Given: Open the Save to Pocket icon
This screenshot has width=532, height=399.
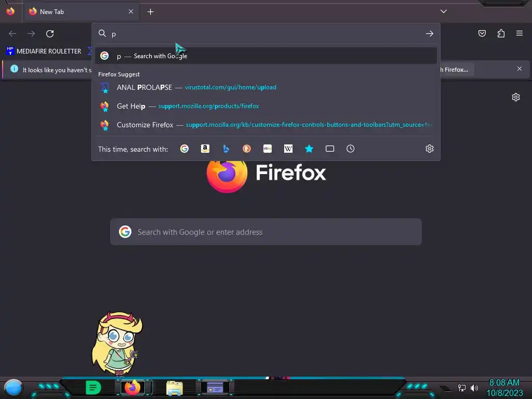Looking at the screenshot, I should 482,33.
